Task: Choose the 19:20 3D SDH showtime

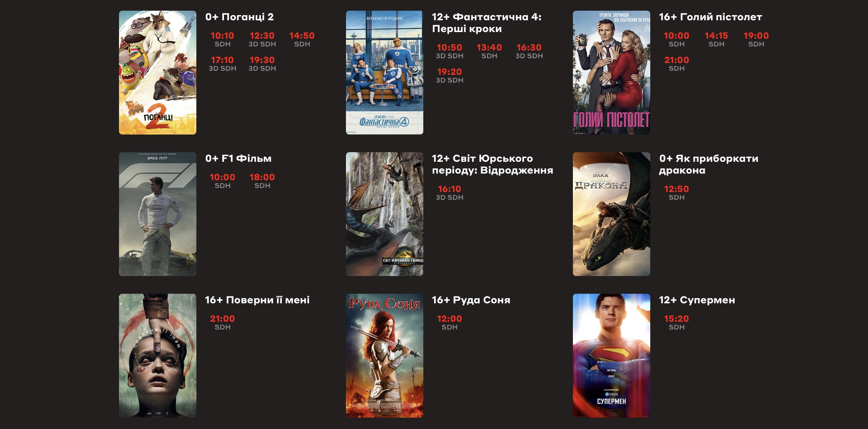Action: pyautogui.click(x=449, y=76)
